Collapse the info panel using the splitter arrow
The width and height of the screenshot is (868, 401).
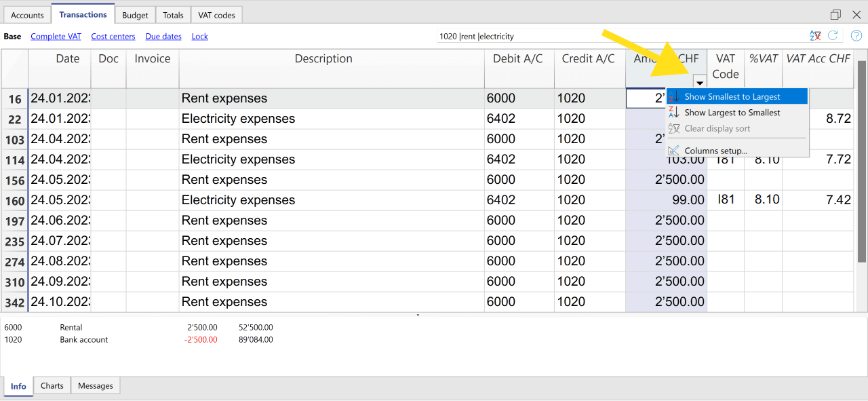[x=418, y=316]
